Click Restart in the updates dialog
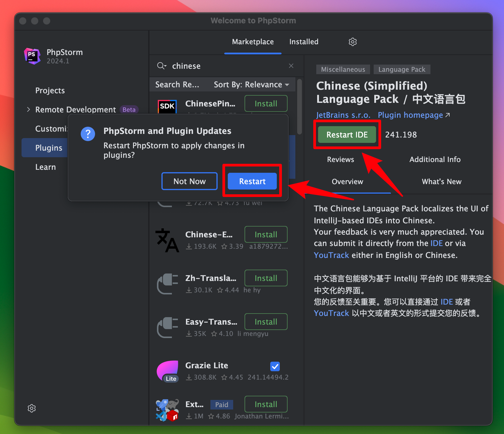This screenshot has height=434, width=504. tap(252, 181)
